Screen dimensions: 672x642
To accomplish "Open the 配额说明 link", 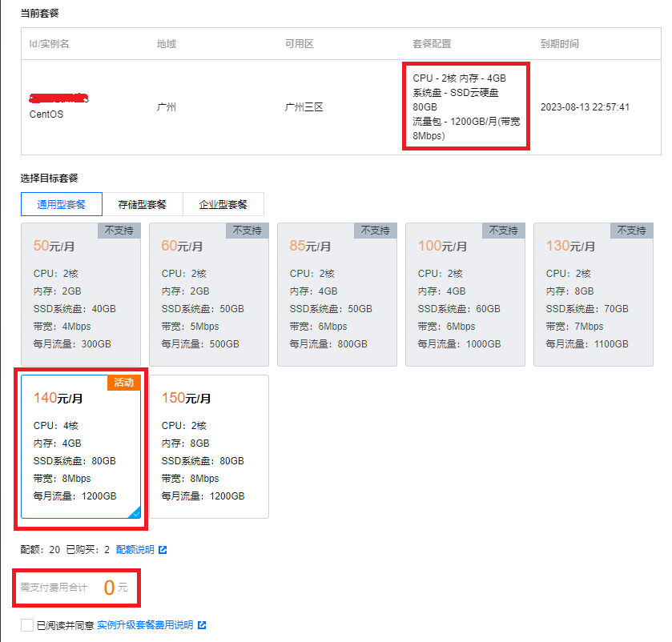I will (135, 550).
